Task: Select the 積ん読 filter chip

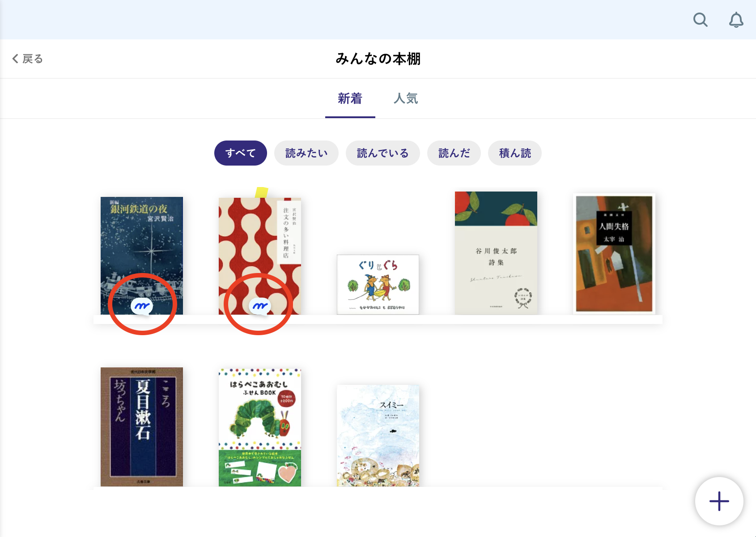Action: point(515,153)
